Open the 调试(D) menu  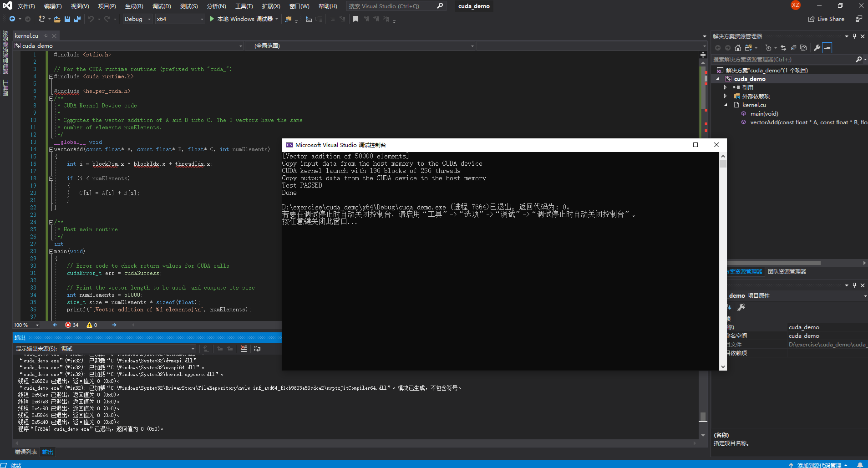[162, 6]
